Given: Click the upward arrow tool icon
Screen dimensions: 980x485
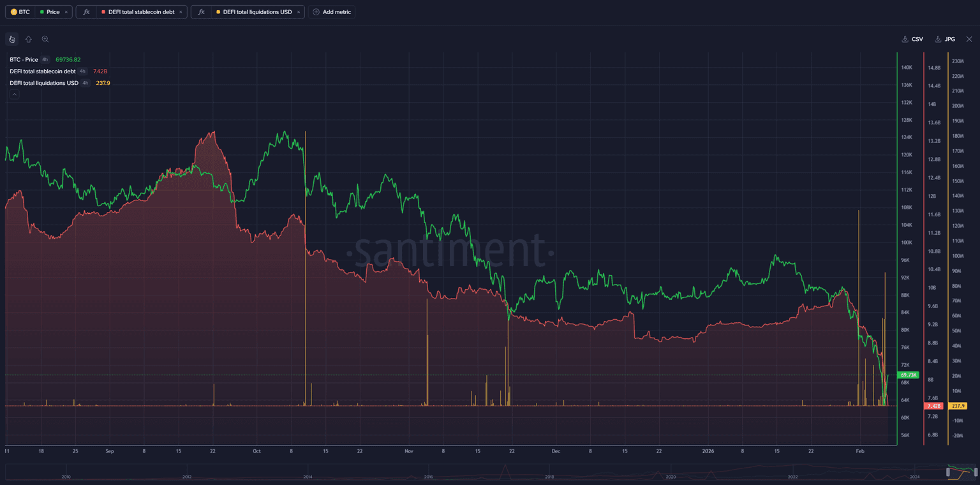Looking at the screenshot, I should tap(29, 39).
